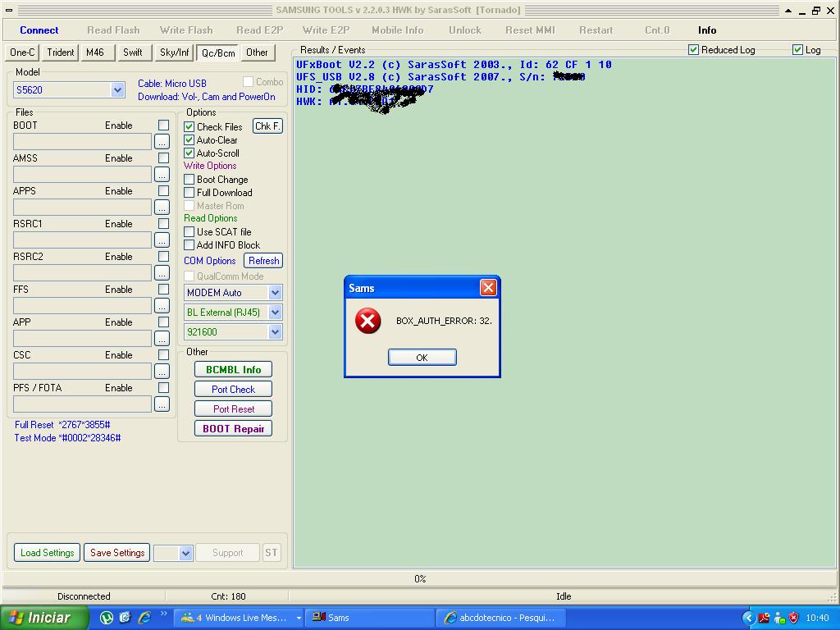Refresh the COM ports list
The image size is (840, 630).
tap(263, 261)
